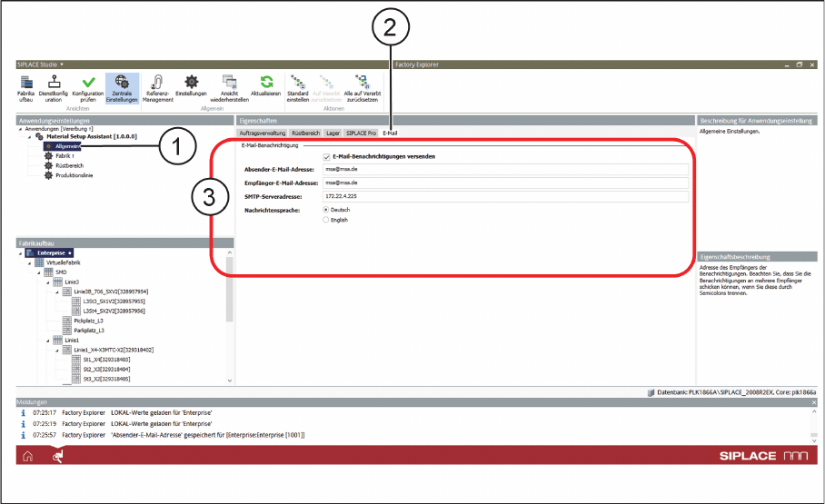Open Referenz-Management

coord(157,88)
